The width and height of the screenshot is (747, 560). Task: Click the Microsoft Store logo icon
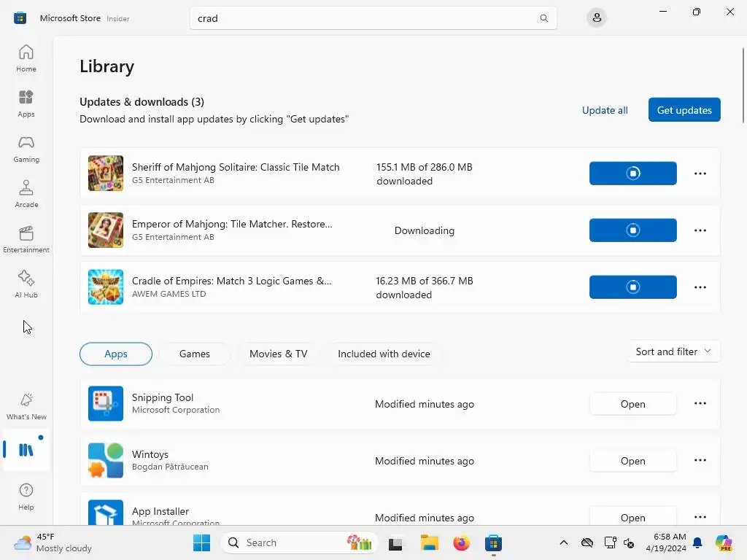pos(20,18)
